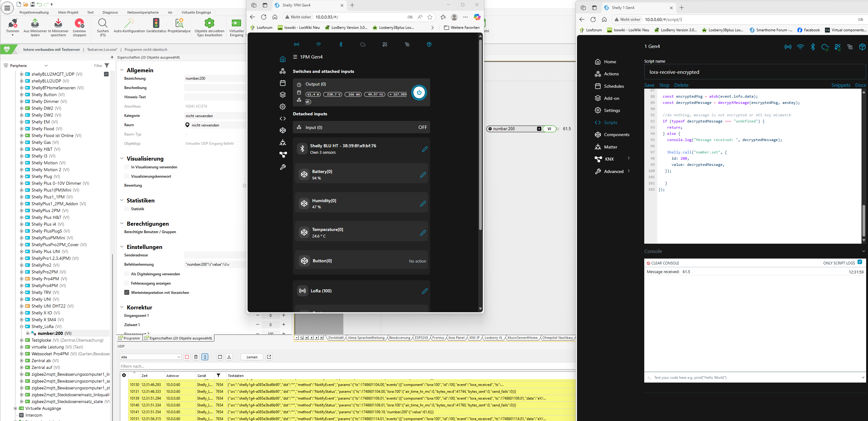This screenshot has width=868, height=421.
Task: Click the Liveview stoppen toolbar icon
Action: (x=79, y=24)
